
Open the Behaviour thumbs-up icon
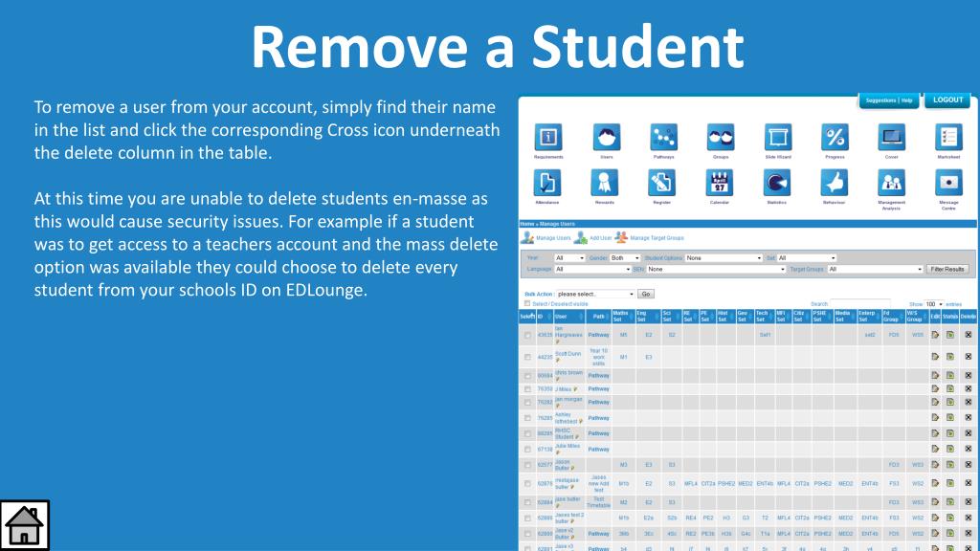835,183
